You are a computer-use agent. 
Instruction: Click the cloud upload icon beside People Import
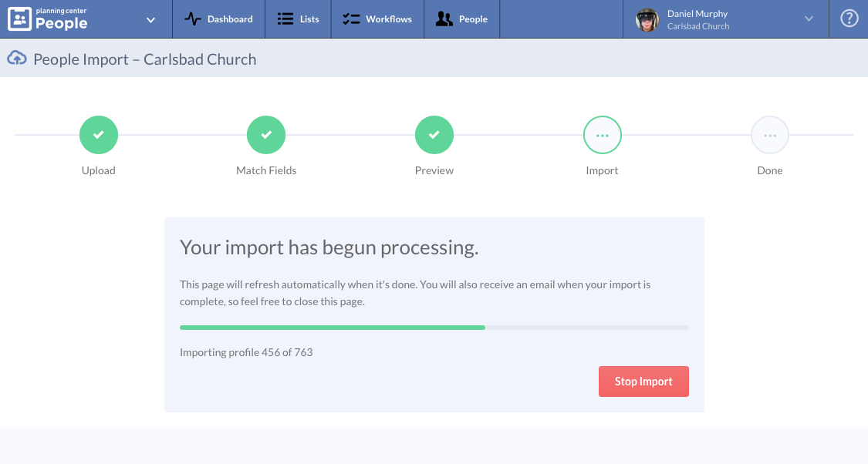point(17,59)
